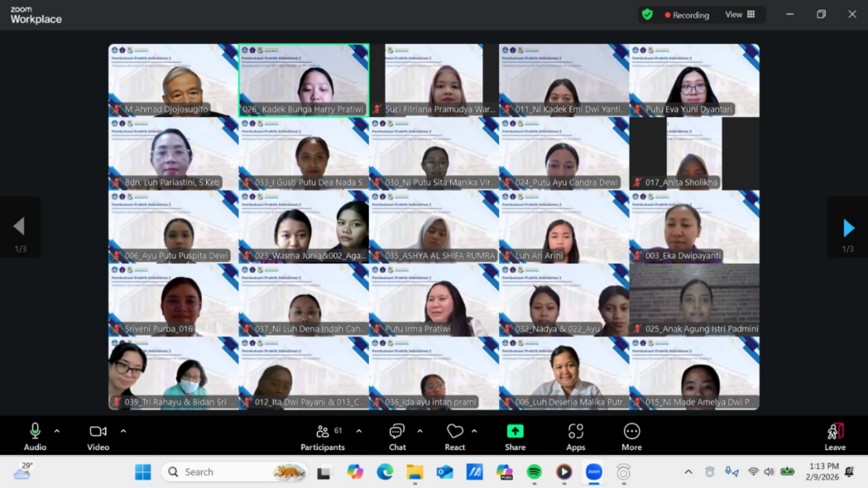
Task: Open the React emoji menu
Action: click(x=455, y=435)
